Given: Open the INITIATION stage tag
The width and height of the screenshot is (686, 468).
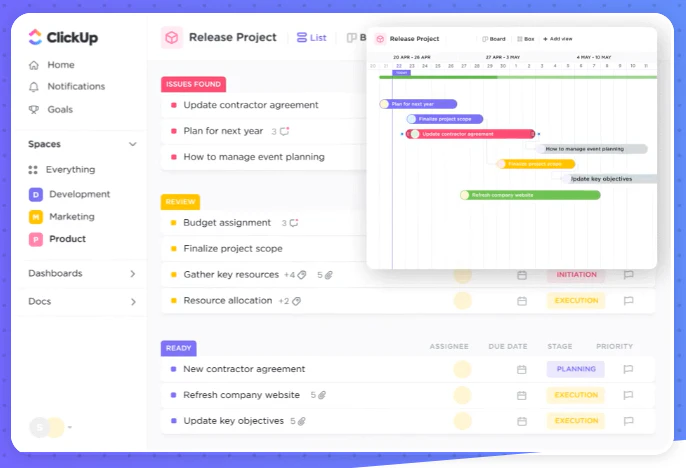Looking at the screenshot, I should coord(576,275).
